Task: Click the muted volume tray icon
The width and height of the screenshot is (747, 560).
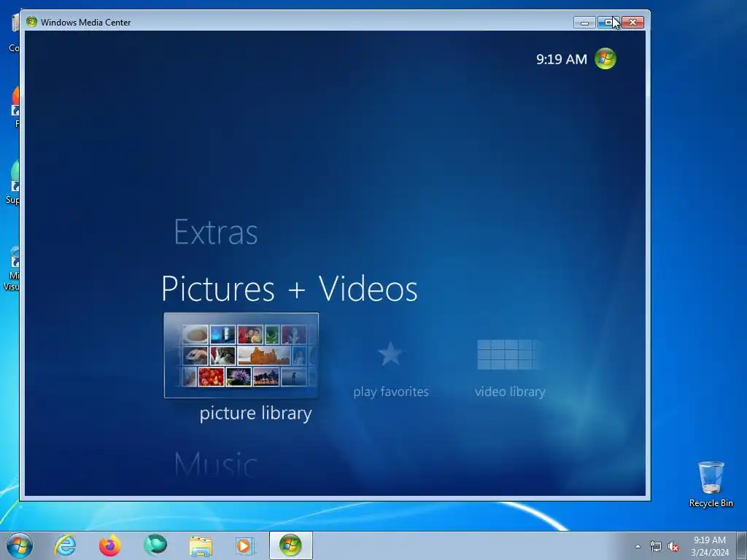Action: pos(673,546)
